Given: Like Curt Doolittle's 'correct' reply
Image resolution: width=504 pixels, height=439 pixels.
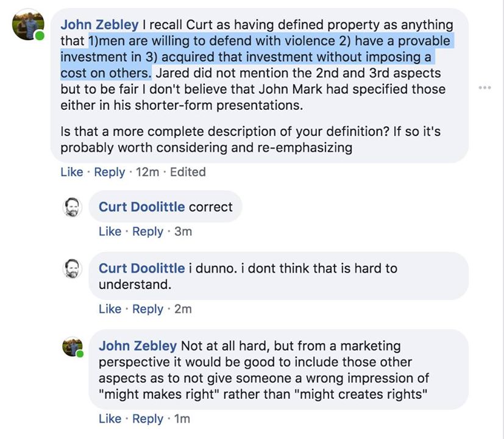Looking at the screenshot, I should tap(110, 232).
